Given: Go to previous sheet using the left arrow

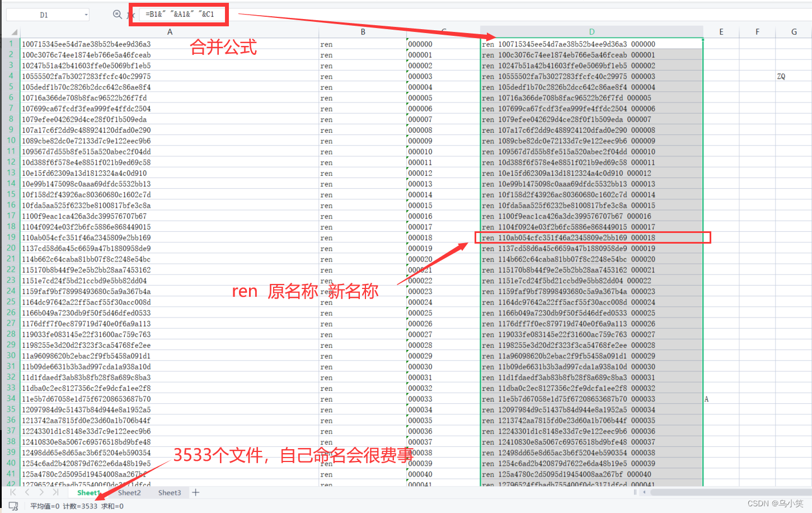Looking at the screenshot, I should (x=27, y=492).
